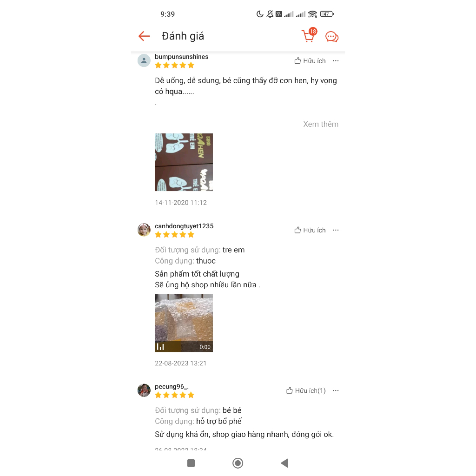The height and width of the screenshot is (476, 476).
Task: Open more options for pecung96_. review
Action: [336, 390]
